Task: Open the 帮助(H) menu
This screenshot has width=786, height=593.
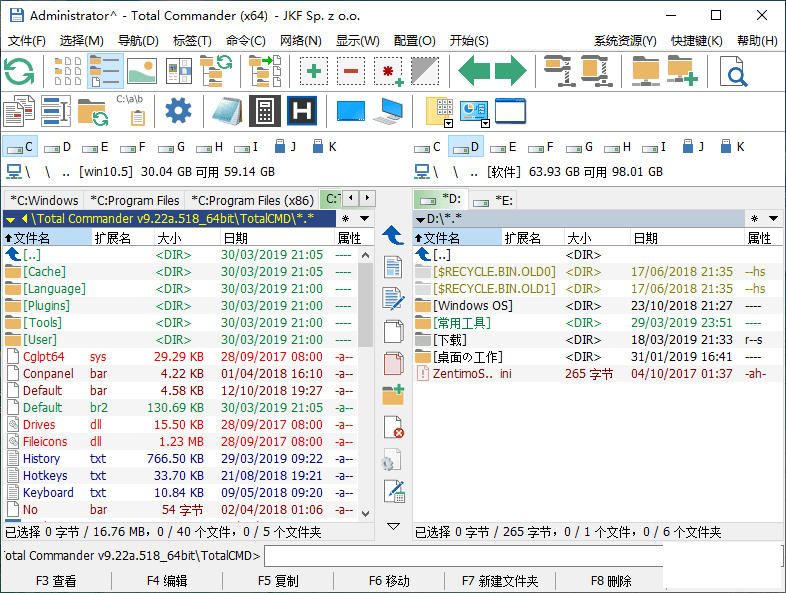Action: coord(757,41)
